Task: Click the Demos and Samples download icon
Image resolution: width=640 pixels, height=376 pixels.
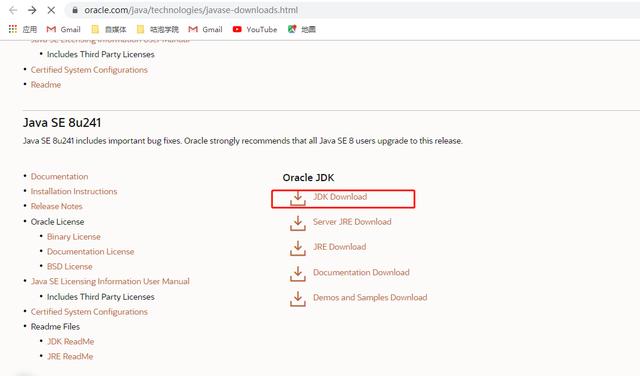Action: (298, 299)
